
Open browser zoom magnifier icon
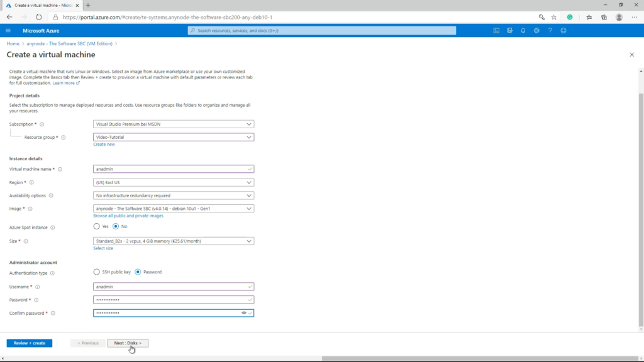[541, 17]
